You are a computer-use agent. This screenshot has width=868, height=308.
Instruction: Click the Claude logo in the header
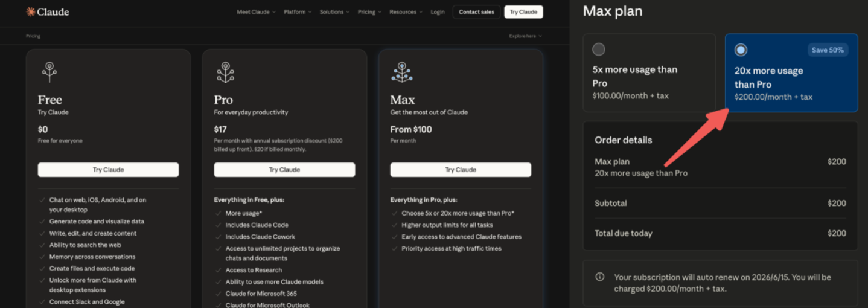coord(48,12)
